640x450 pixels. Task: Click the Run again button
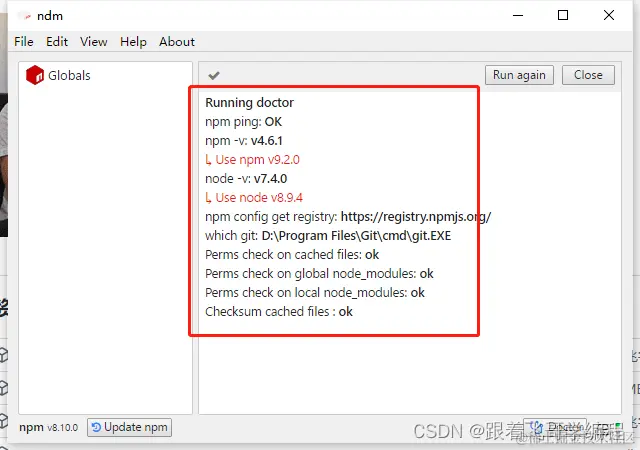[519, 75]
